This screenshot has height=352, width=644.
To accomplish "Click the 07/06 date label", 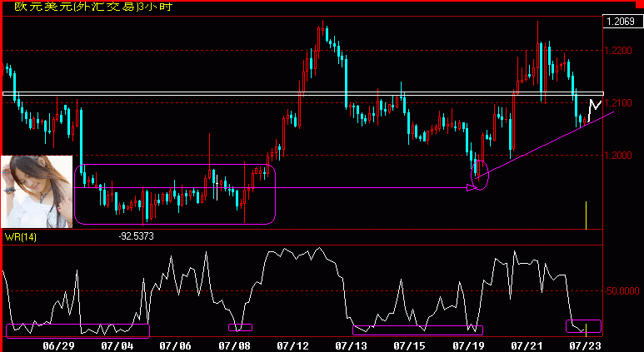I will click(x=176, y=346).
